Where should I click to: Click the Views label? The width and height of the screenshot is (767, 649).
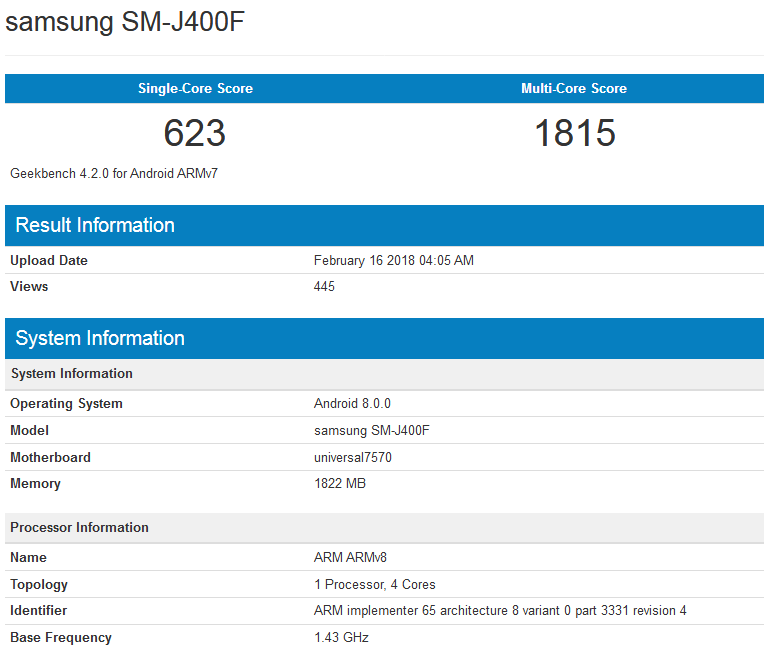pyautogui.click(x=29, y=286)
